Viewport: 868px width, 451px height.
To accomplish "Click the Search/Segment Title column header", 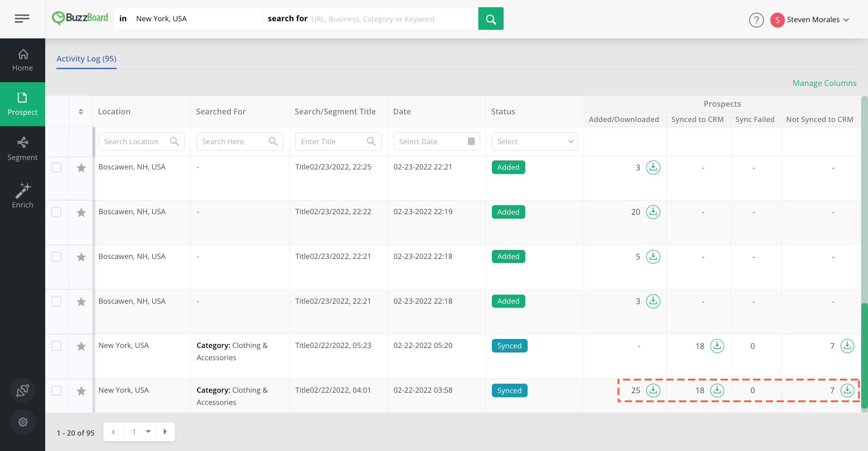I will 335,112.
